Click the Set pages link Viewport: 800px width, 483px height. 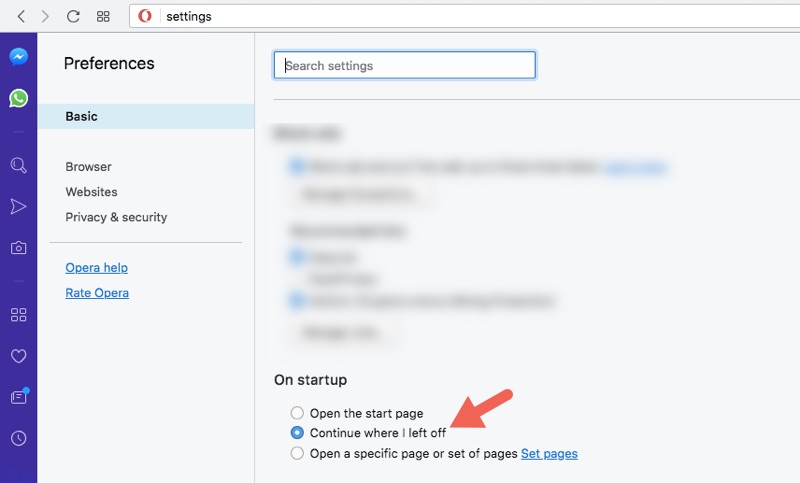click(x=549, y=453)
